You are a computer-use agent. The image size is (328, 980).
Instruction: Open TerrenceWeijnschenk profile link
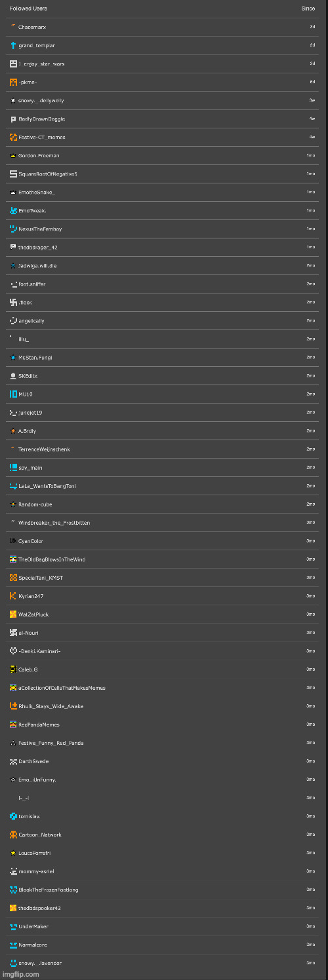(44, 449)
